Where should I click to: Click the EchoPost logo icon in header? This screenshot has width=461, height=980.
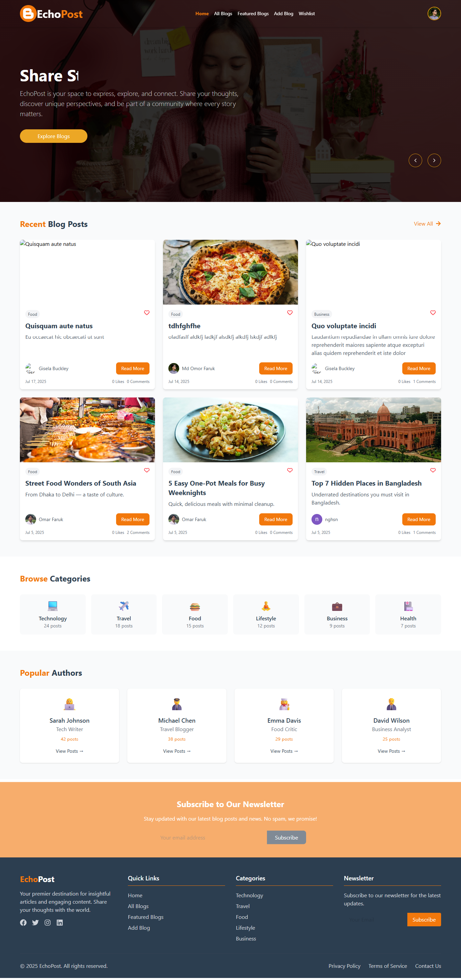click(x=28, y=14)
